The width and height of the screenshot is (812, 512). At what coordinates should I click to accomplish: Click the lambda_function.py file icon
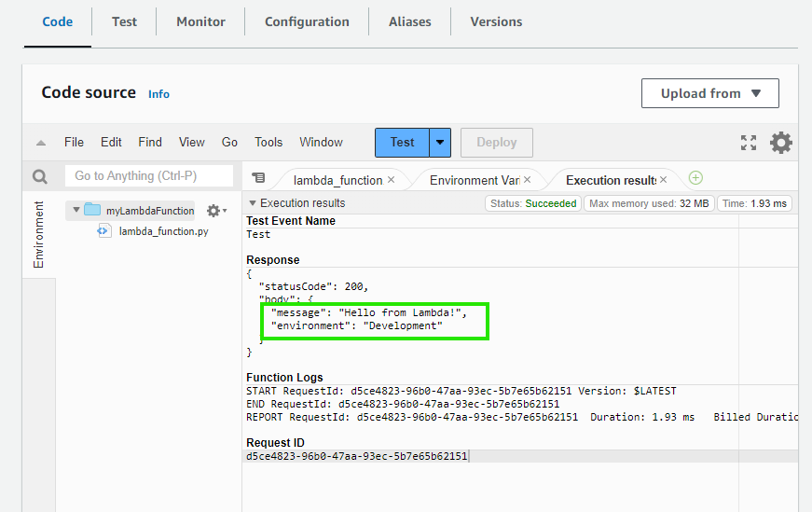click(104, 231)
